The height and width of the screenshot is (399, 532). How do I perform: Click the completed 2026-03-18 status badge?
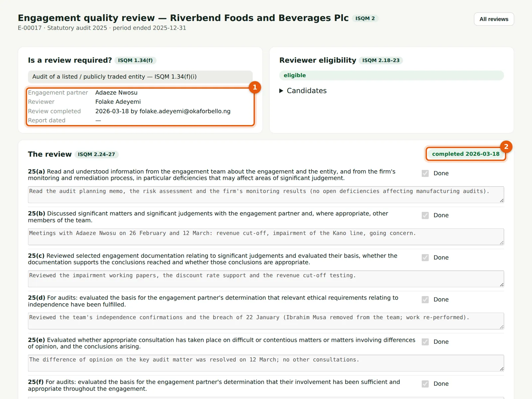[465, 154]
